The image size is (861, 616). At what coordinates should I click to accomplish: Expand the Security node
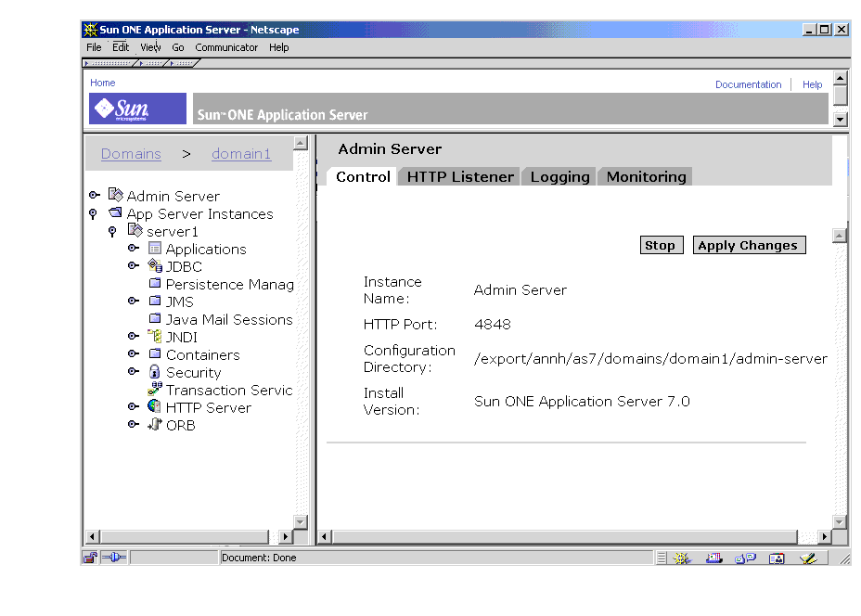click(133, 372)
